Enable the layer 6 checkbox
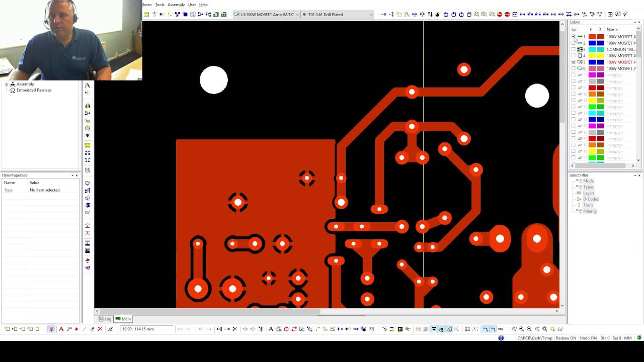Viewport: 644px width, 362px height. pos(573,68)
